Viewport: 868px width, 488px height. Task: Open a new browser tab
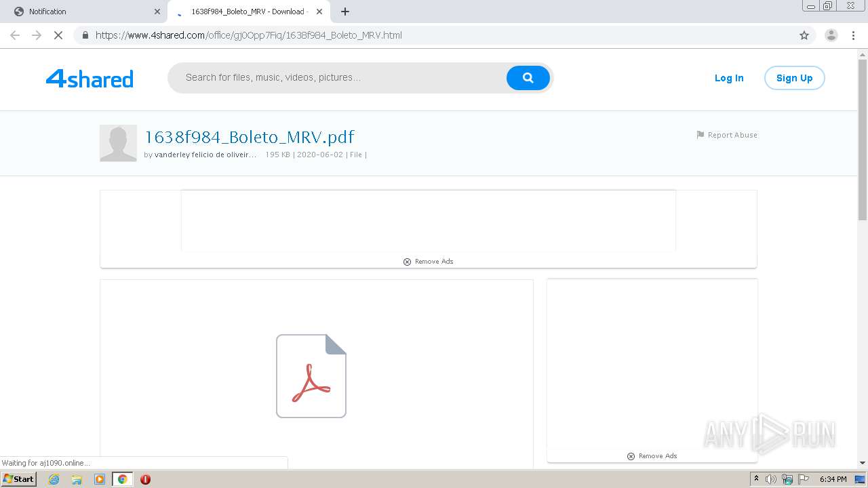[345, 12]
